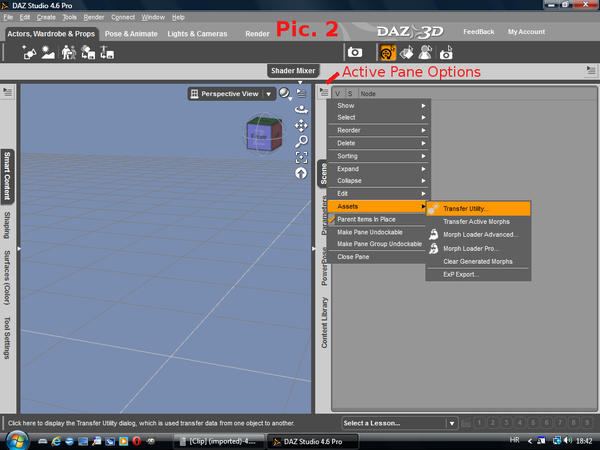600x450 pixels.
Task: Click the reset camera arrow control
Action: [301, 173]
